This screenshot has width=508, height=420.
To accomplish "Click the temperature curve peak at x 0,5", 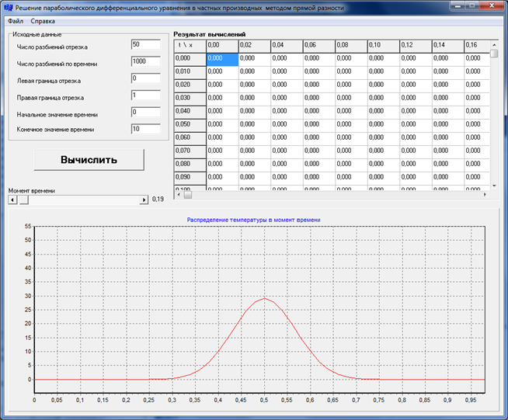I will [x=264, y=298].
